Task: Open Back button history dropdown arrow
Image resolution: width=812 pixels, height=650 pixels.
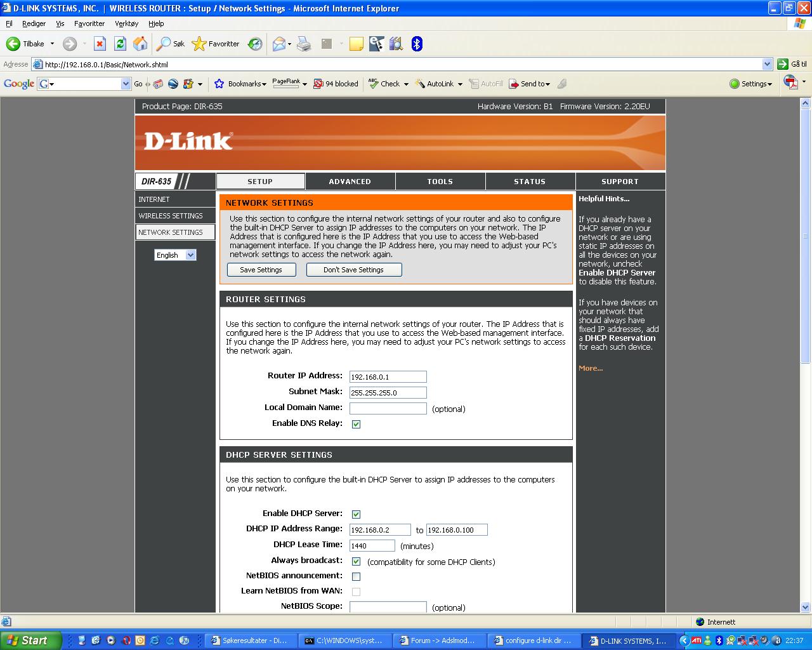Action: coord(52,44)
